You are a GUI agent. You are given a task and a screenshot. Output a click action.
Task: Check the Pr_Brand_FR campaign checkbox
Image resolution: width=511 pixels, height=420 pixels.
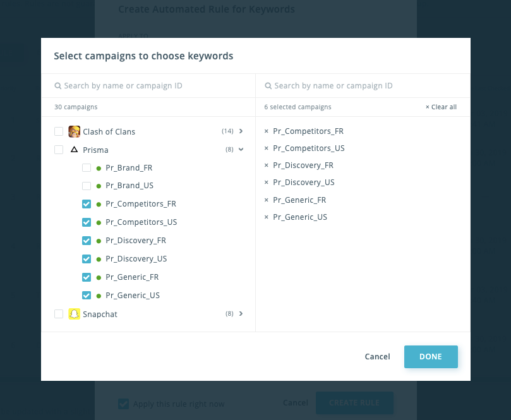[87, 168]
